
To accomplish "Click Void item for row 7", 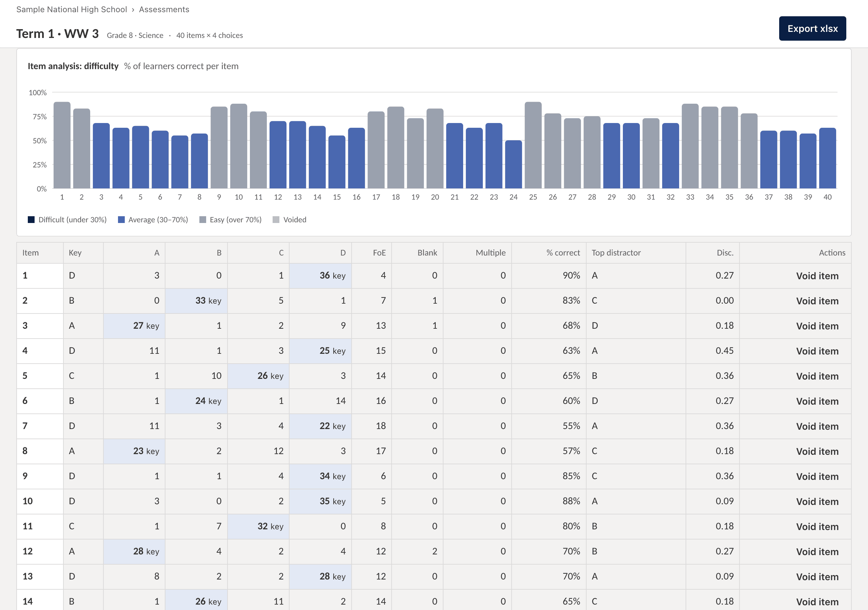I will coord(817,426).
